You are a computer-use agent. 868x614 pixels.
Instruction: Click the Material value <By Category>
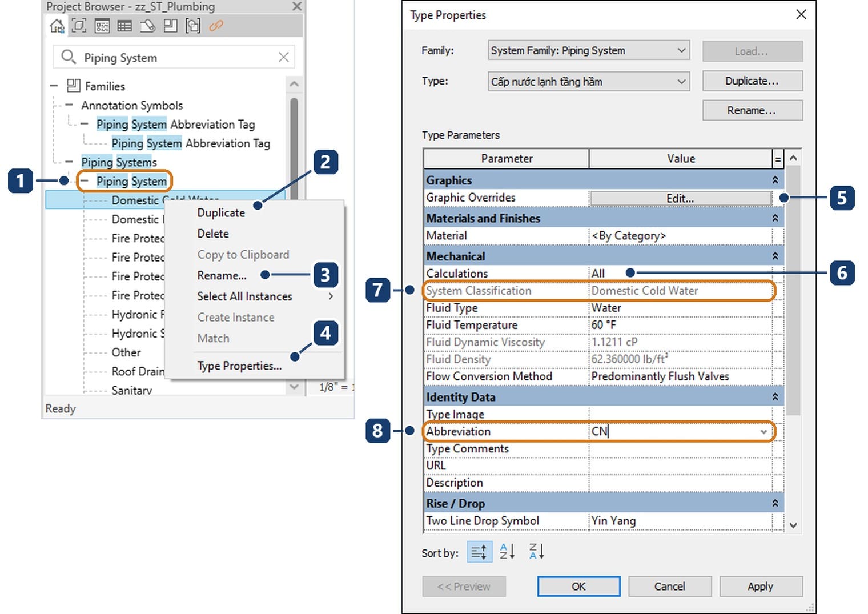tap(629, 236)
